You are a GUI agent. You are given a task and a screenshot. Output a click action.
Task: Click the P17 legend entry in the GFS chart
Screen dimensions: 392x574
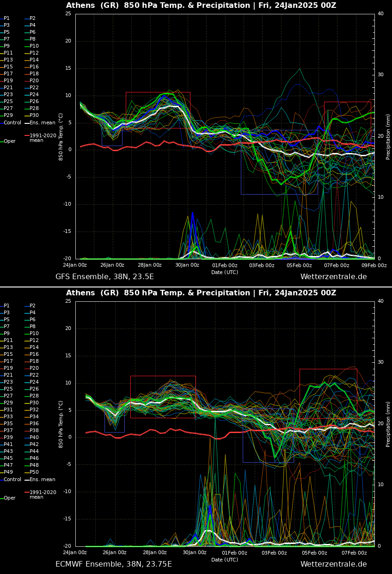pyautogui.click(x=8, y=74)
